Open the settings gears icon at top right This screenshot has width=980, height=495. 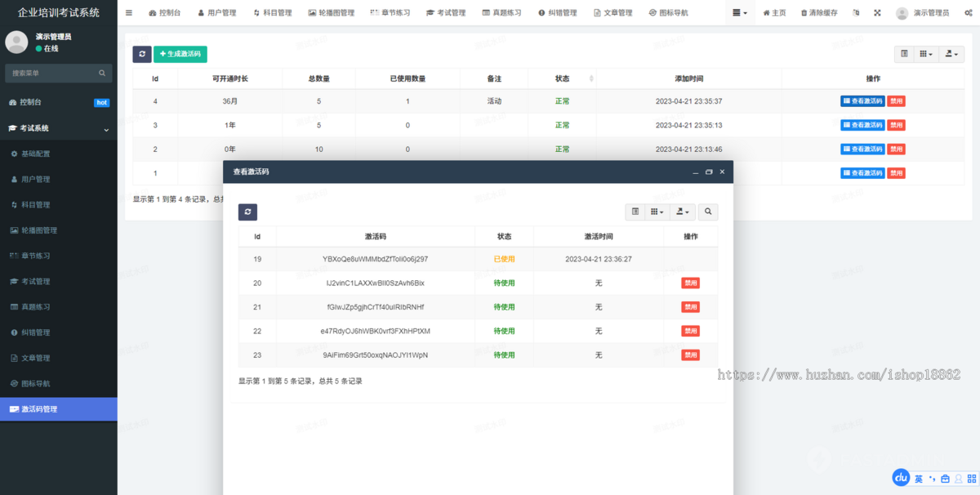click(968, 13)
